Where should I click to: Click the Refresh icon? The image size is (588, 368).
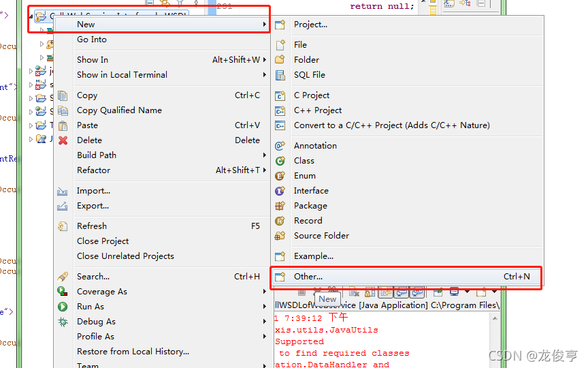[63, 226]
